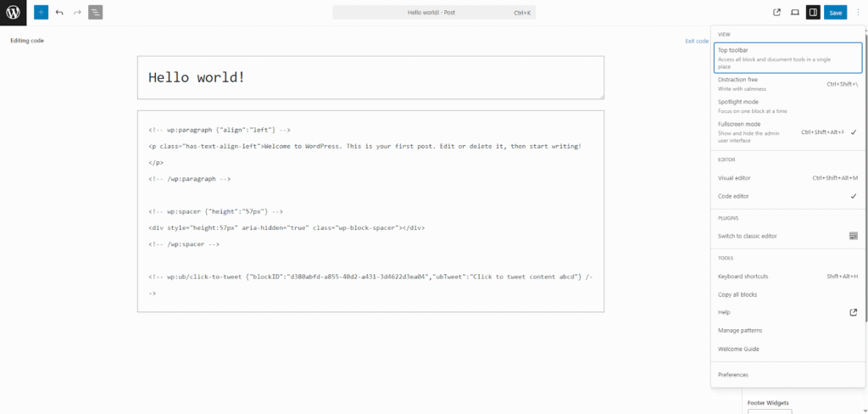Screen dimensions: 868x414
Task: Close the options three-dot menu
Action: [857, 13]
